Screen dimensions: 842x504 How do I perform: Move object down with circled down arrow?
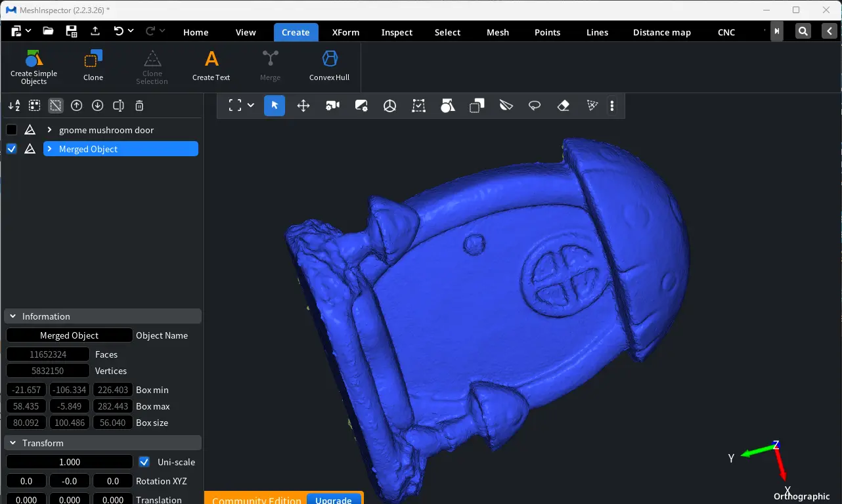coord(98,106)
